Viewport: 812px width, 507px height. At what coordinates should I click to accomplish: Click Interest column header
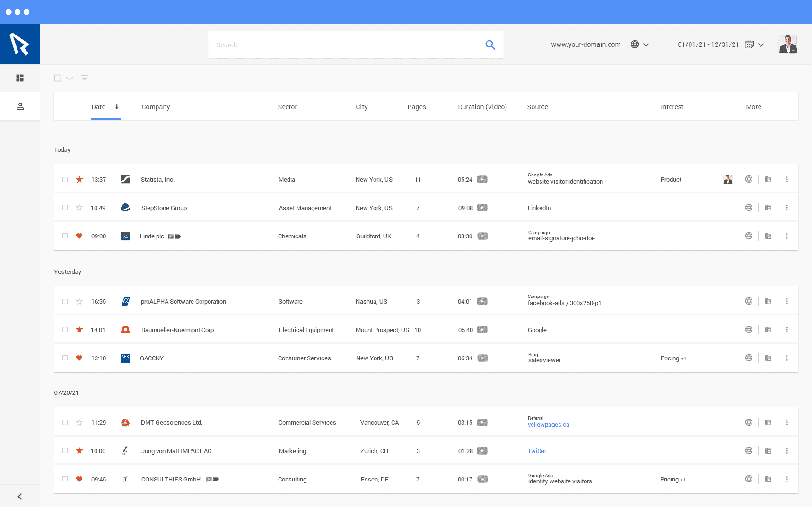672,107
